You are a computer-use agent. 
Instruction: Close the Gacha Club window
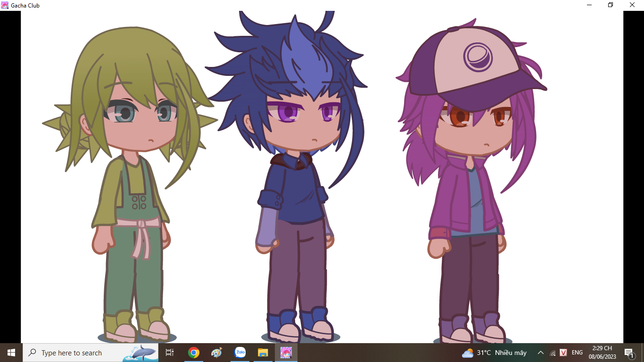pos(633,5)
